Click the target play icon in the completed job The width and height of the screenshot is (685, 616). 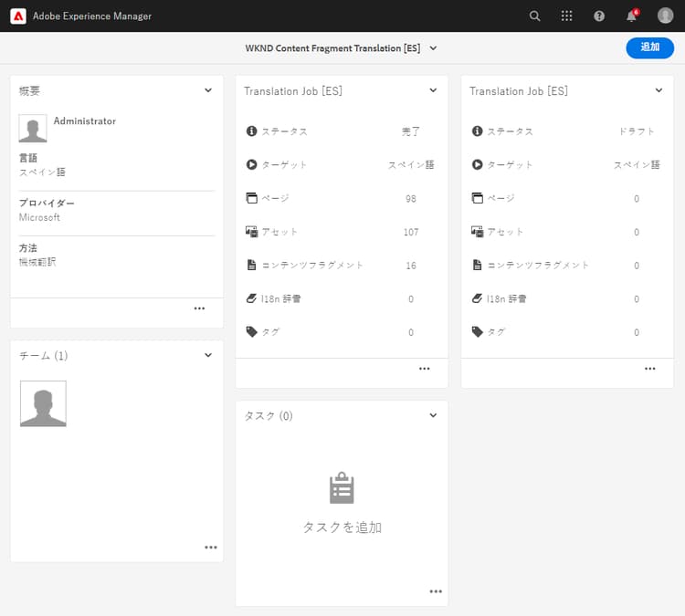[252, 164]
